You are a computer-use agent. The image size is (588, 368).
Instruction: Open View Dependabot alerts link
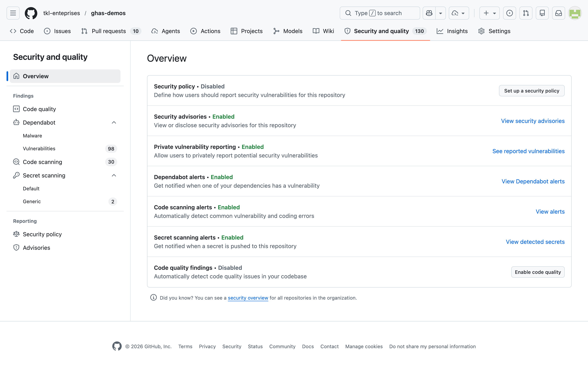(x=533, y=181)
